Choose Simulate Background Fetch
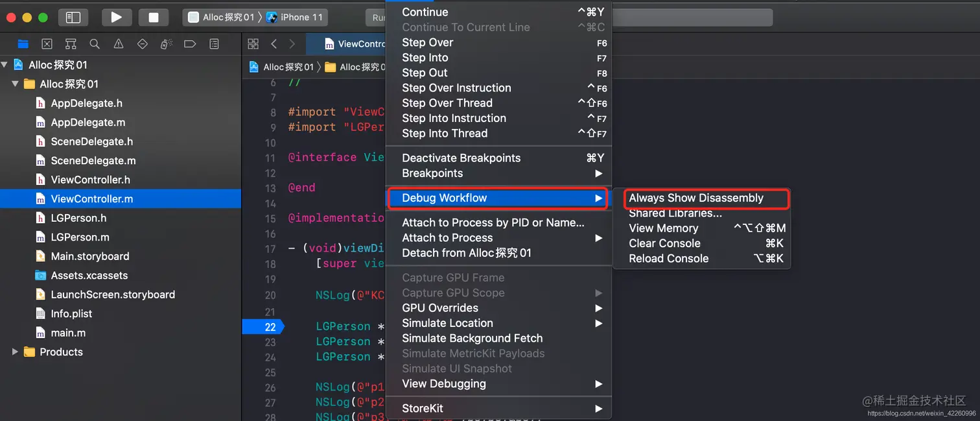The width and height of the screenshot is (980, 421). coord(499,338)
